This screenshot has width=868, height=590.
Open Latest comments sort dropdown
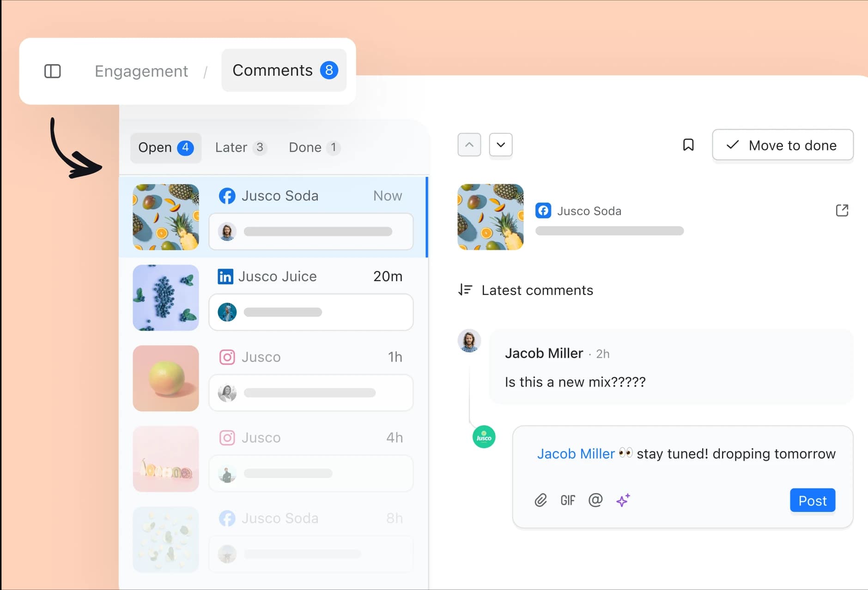(537, 290)
